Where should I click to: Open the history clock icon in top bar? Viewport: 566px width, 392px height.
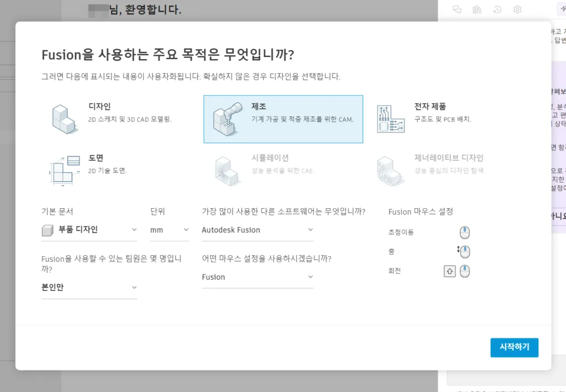pos(497,9)
